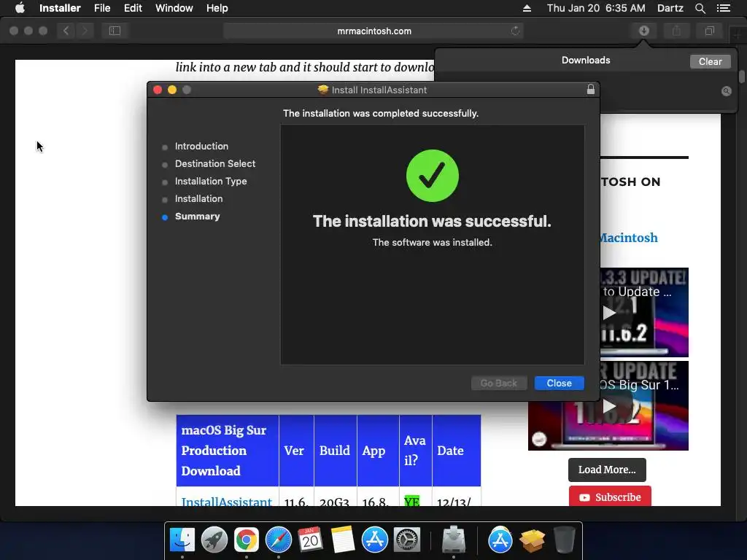Open Google Chrome from the Dock
The width and height of the screenshot is (747, 560).
[247, 540]
